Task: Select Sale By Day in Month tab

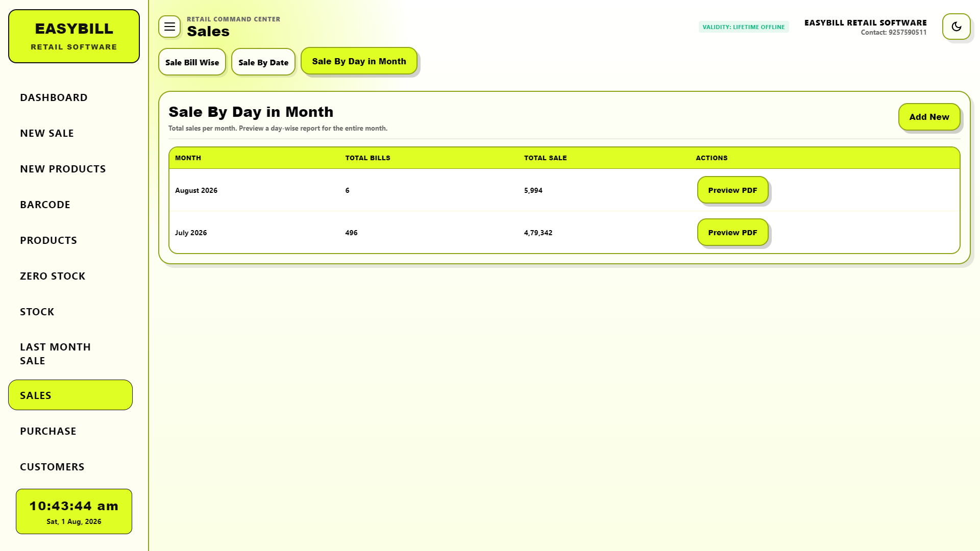Action: pos(359,61)
